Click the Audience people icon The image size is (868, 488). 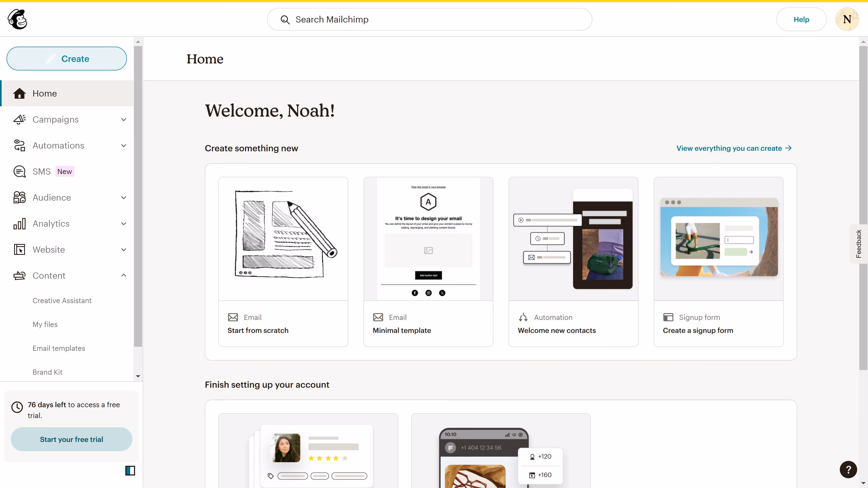(19, 197)
